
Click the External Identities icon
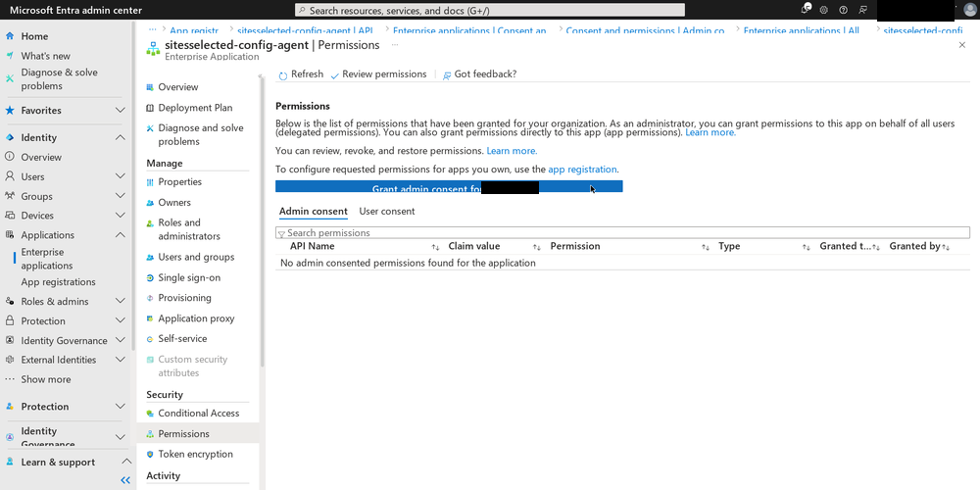pos(10,360)
